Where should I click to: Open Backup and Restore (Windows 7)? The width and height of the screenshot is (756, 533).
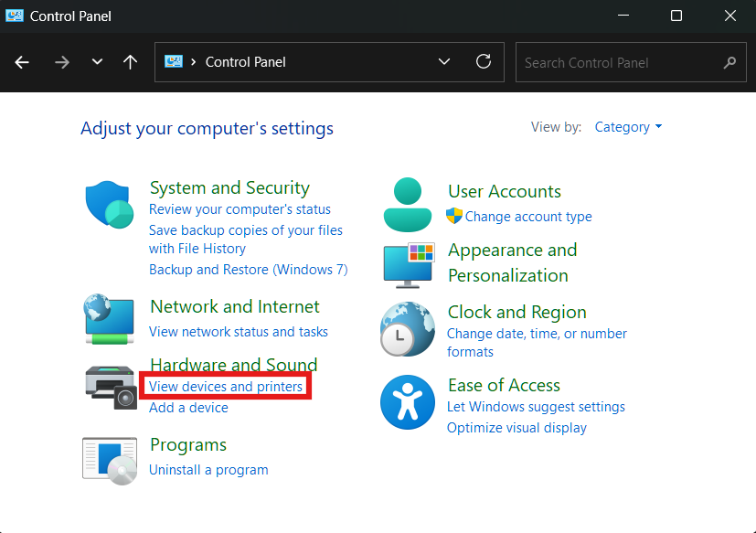248,270
